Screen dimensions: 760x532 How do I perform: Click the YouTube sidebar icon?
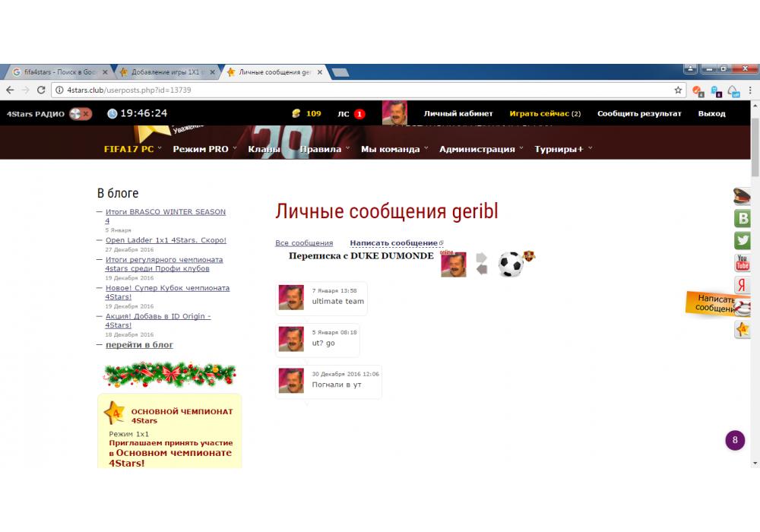pyautogui.click(x=743, y=263)
